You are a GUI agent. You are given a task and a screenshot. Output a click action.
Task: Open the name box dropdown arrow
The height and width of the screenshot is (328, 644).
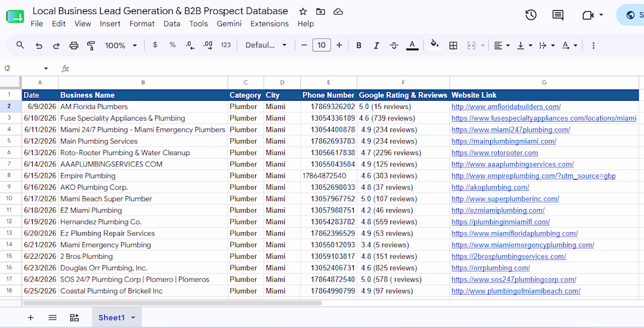pos(46,68)
